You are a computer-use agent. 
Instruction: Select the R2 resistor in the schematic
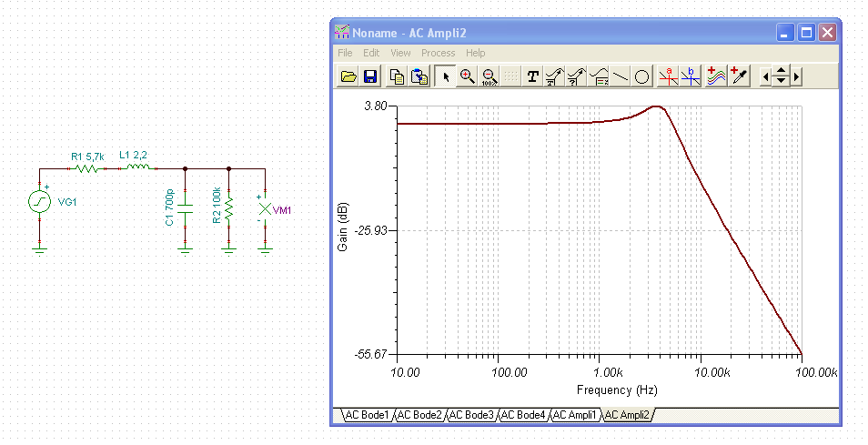[228, 208]
